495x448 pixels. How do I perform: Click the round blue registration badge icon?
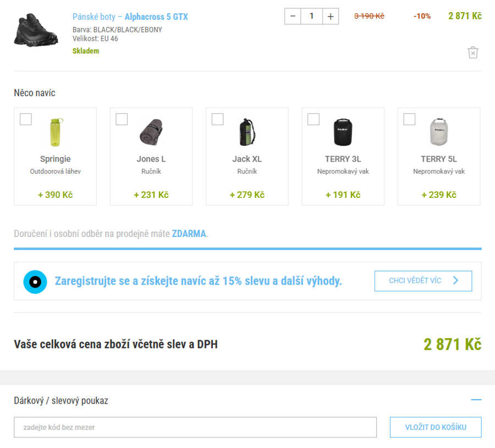coord(35,281)
